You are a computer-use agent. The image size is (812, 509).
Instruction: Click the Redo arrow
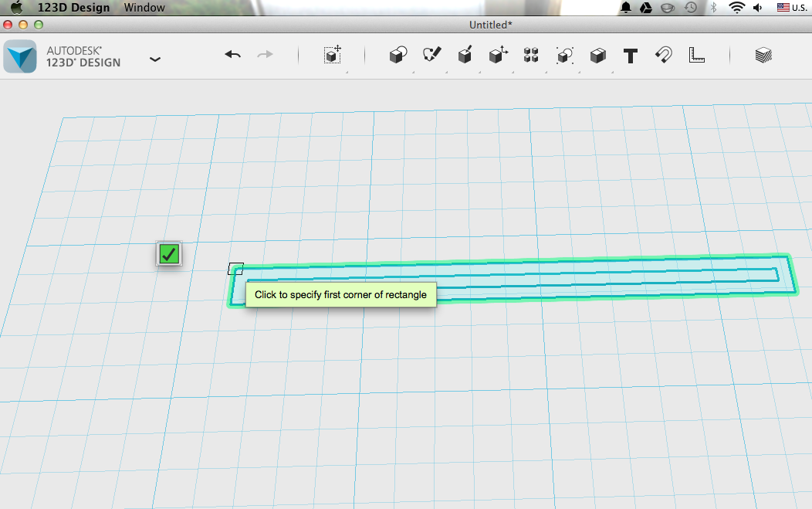click(266, 54)
